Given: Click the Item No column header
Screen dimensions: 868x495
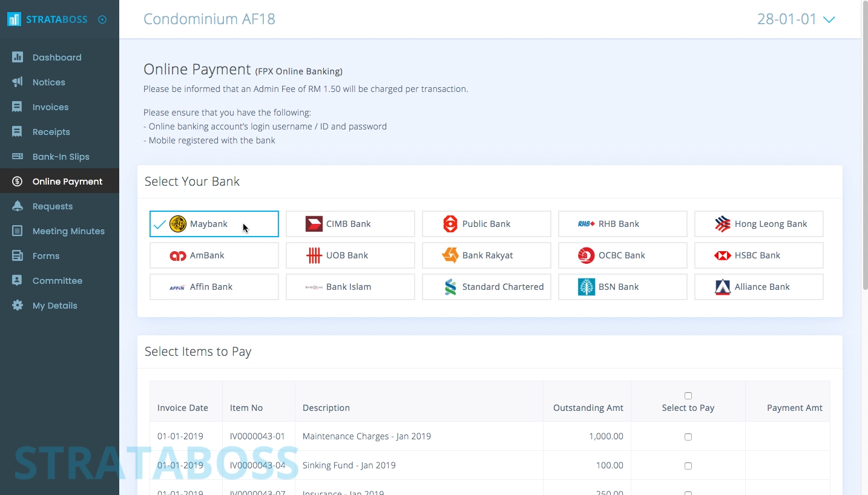Looking at the screenshot, I should coord(246,408).
